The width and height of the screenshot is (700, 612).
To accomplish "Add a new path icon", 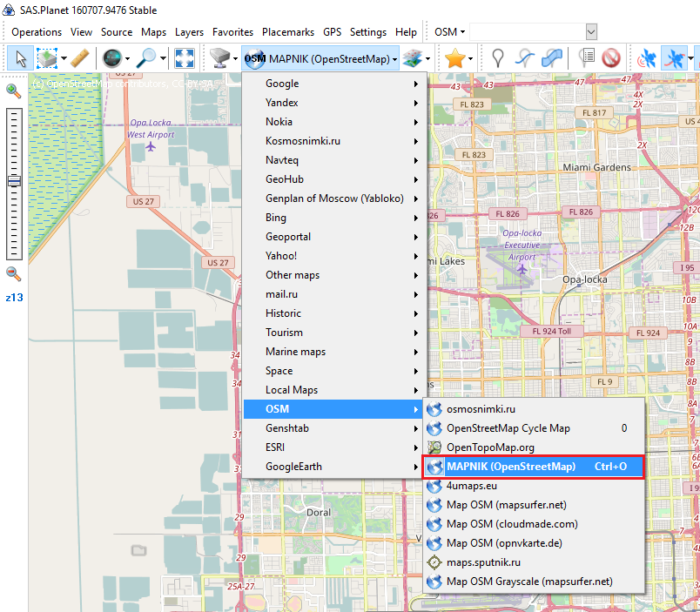I will 524,58.
